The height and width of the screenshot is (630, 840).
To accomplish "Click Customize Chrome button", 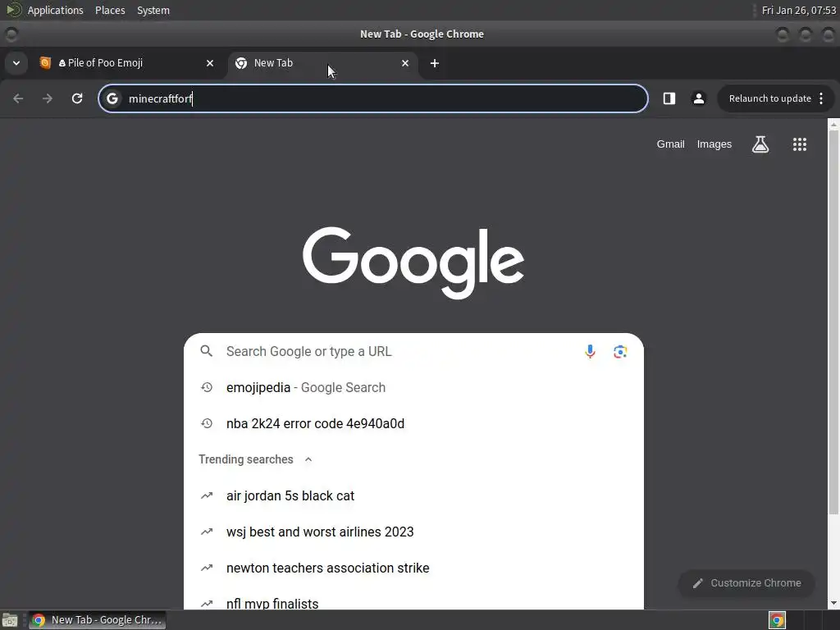I will click(x=746, y=583).
